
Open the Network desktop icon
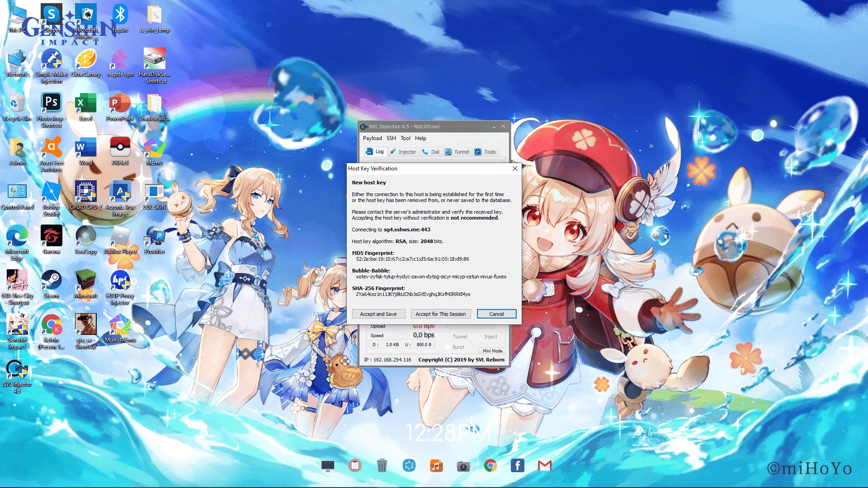(17, 63)
